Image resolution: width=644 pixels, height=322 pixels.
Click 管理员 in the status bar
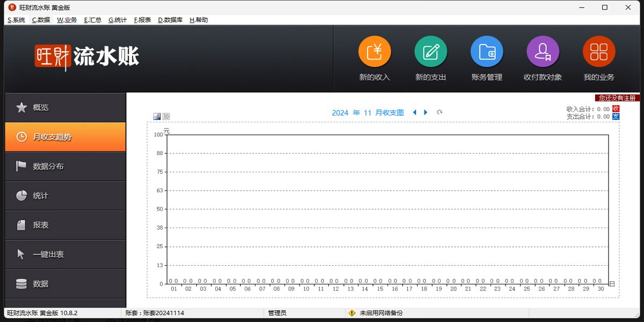277,313
